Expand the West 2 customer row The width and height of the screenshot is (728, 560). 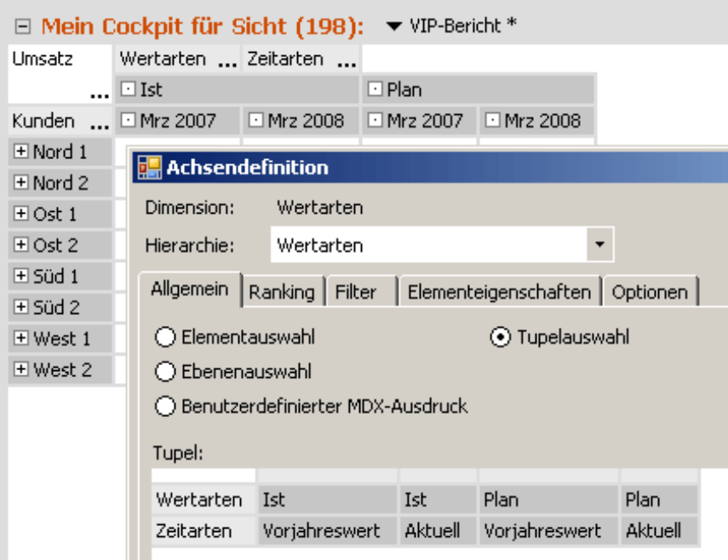(21, 369)
